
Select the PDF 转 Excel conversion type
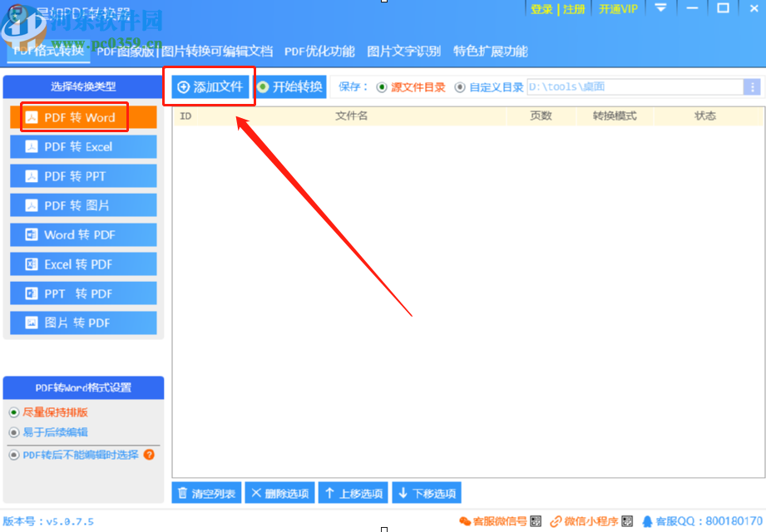(82, 146)
